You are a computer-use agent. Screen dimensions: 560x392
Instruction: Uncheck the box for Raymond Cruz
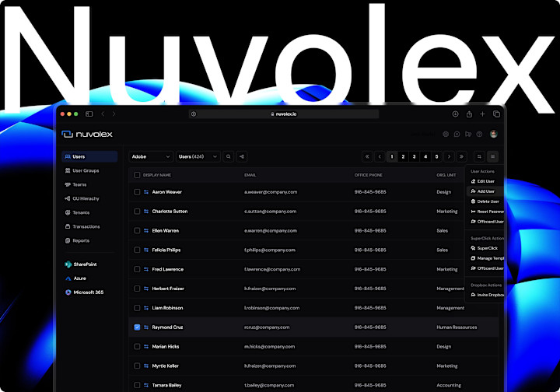tap(137, 327)
